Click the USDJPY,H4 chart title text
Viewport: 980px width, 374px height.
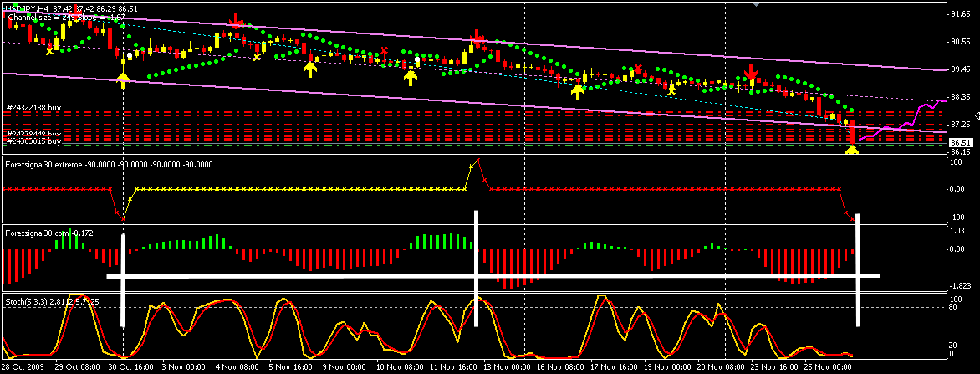(x=26, y=8)
